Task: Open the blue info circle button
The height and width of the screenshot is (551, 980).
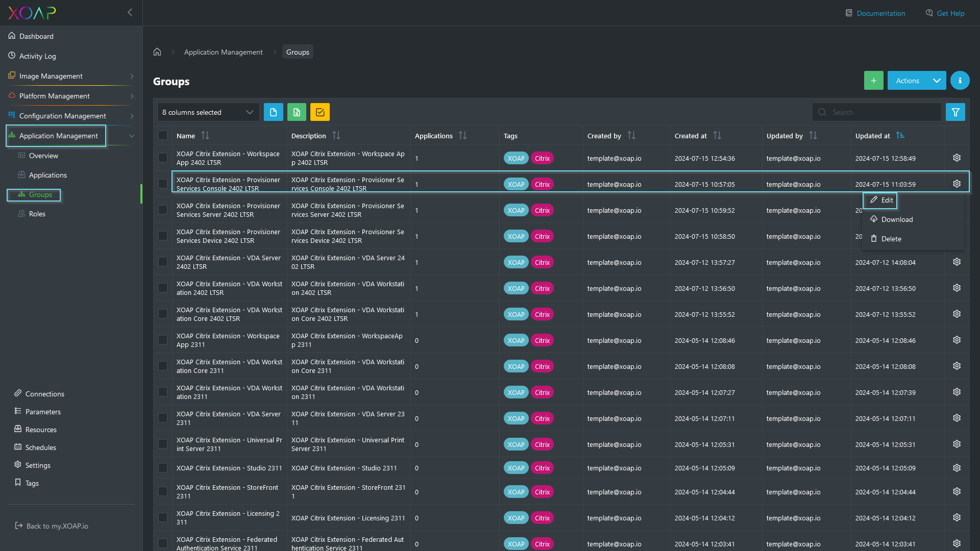Action: pyautogui.click(x=960, y=81)
